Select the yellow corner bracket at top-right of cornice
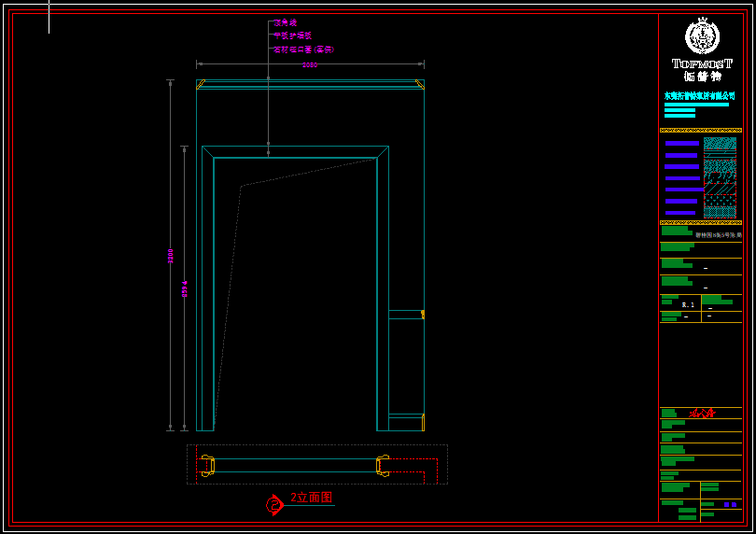Image resolution: width=756 pixels, height=534 pixels. coord(419,84)
